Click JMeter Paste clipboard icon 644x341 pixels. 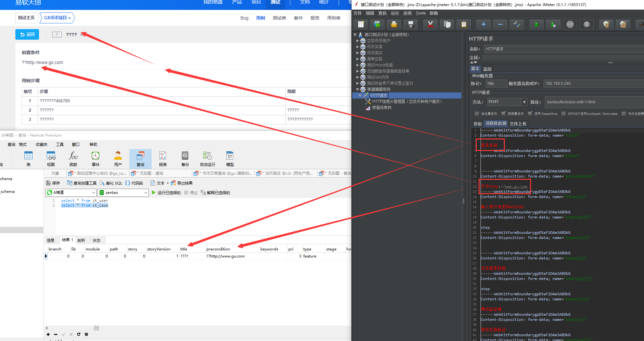tap(464, 24)
